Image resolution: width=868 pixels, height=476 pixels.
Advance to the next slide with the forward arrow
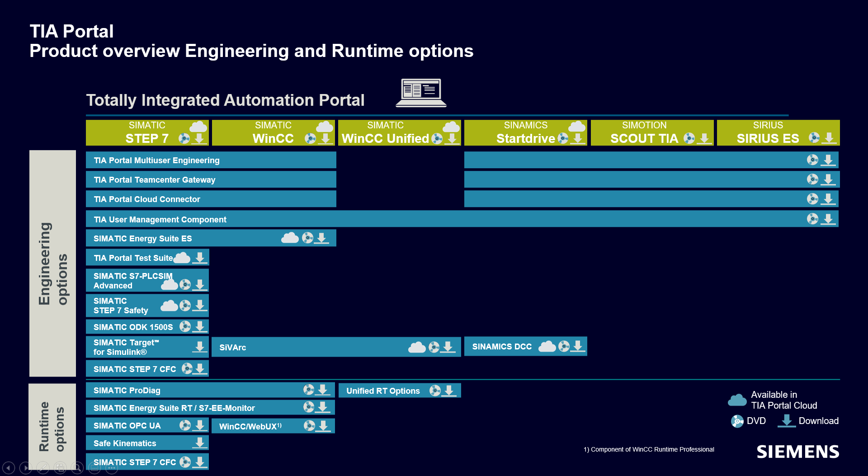(x=26, y=468)
